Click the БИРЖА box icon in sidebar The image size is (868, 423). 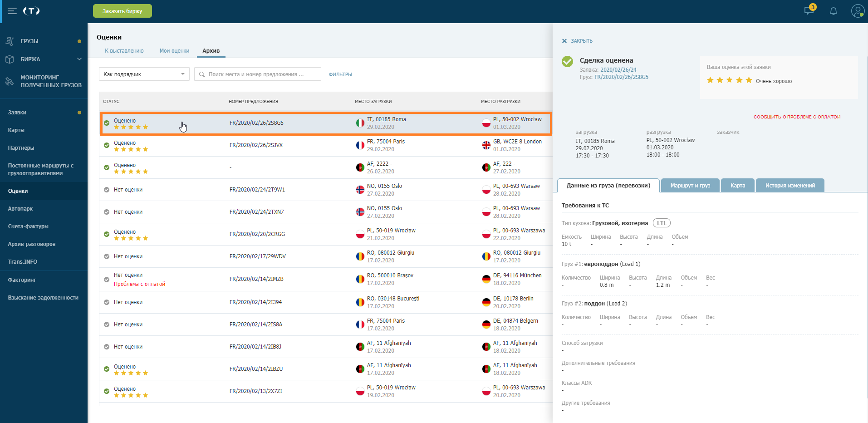click(x=10, y=59)
